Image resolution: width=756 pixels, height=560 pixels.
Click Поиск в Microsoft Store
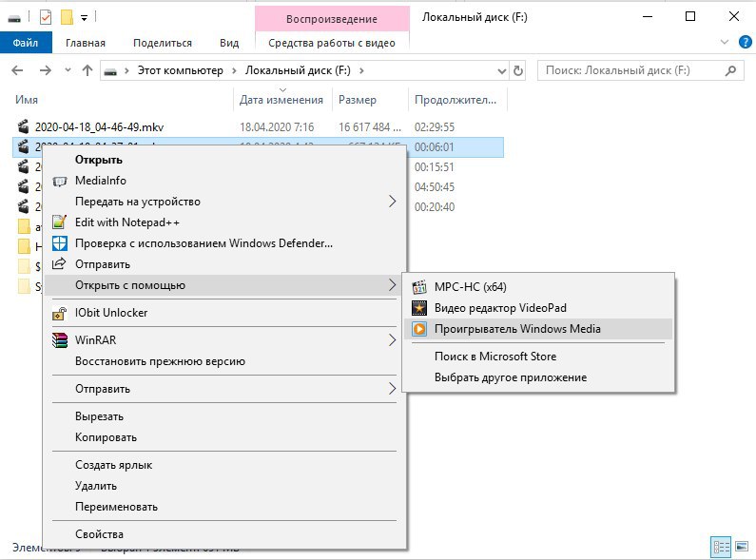(x=538, y=357)
